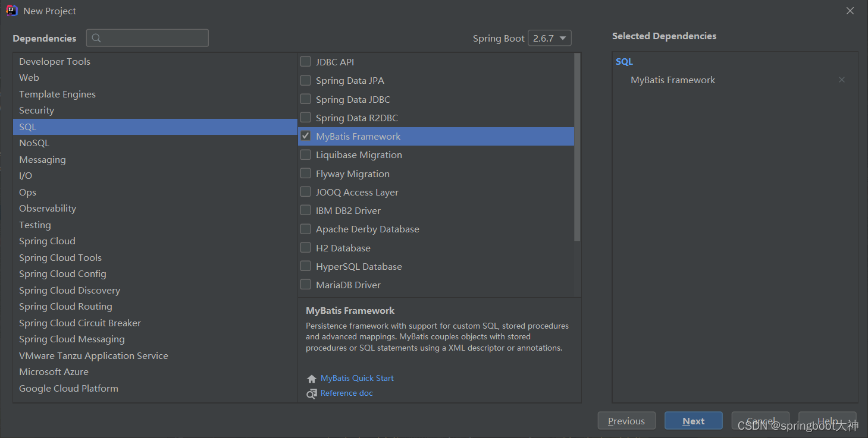Screen dimensions: 868x438
Task: Select MyBatis Framework in Selected Dependencies
Action: click(673, 80)
